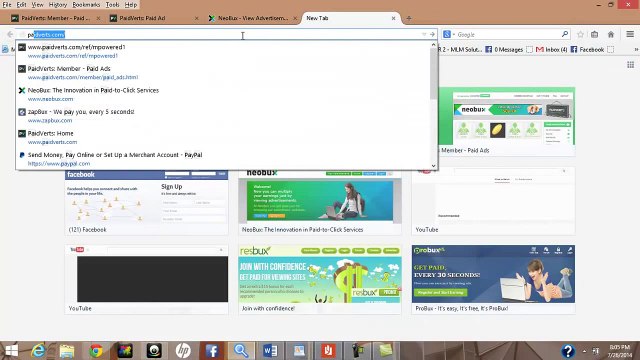The height and width of the screenshot is (360, 640).
Task: Show more bookmarks chevron
Action: tap(636, 49)
